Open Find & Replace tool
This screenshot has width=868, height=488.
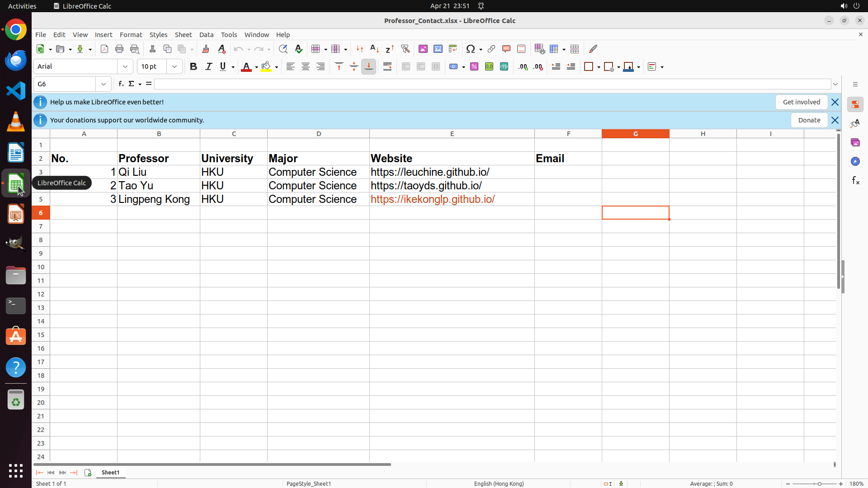pos(283,49)
